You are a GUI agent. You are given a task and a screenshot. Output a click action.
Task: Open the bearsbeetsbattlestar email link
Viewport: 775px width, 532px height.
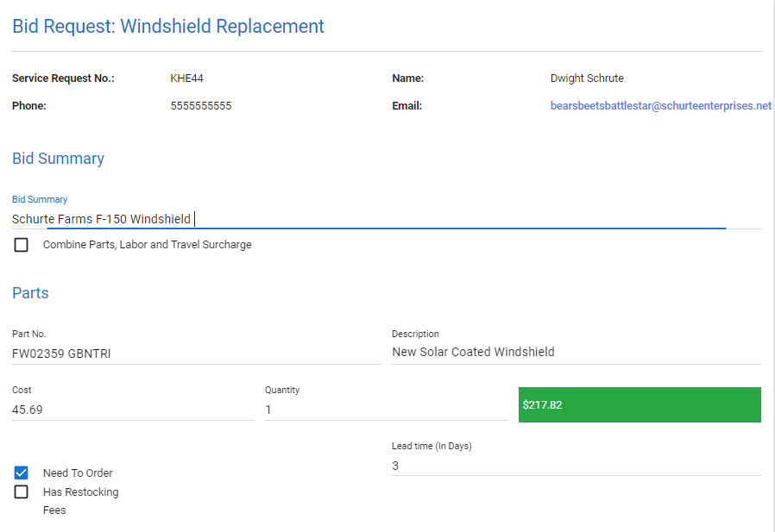(x=661, y=106)
